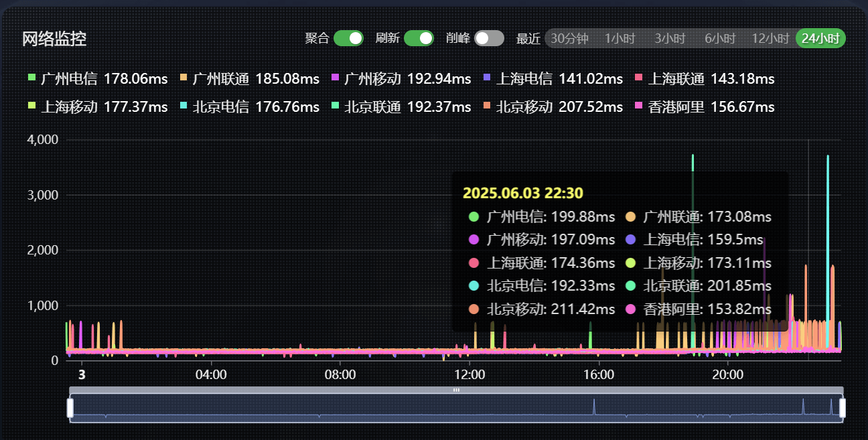Hide the 北京移动 series in the legend
Screen dimensions: 868x440
click(487, 106)
